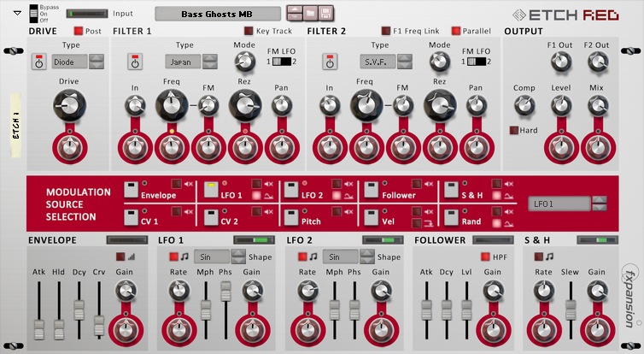
Task: Click the Filter 1 Rez knob
Action: pos(245,105)
